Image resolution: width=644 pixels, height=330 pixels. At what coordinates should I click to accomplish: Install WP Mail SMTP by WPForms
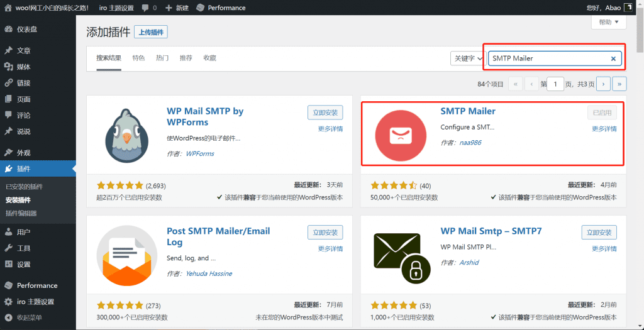coord(325,113)
